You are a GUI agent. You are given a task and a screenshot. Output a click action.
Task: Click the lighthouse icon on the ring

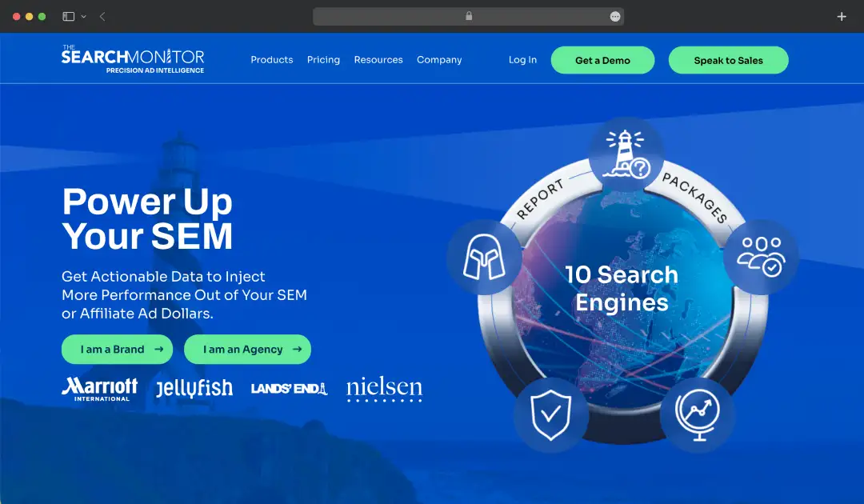tap(626, 154)
